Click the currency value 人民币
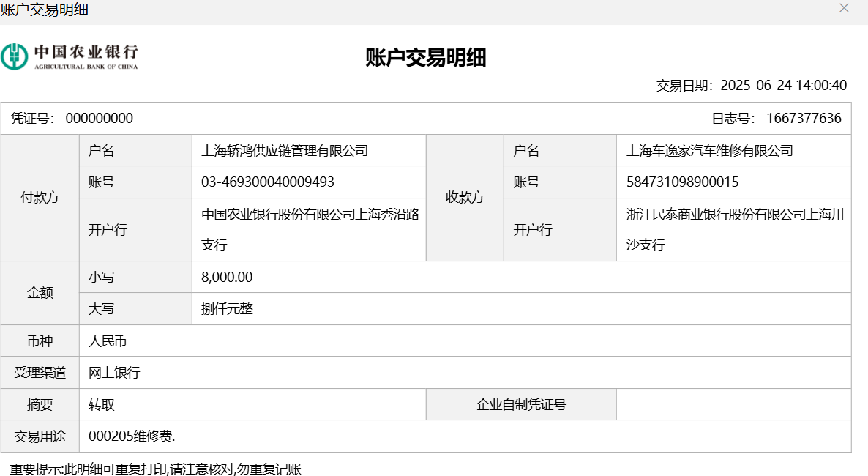 pyautogui.click(x=108, y=341)
